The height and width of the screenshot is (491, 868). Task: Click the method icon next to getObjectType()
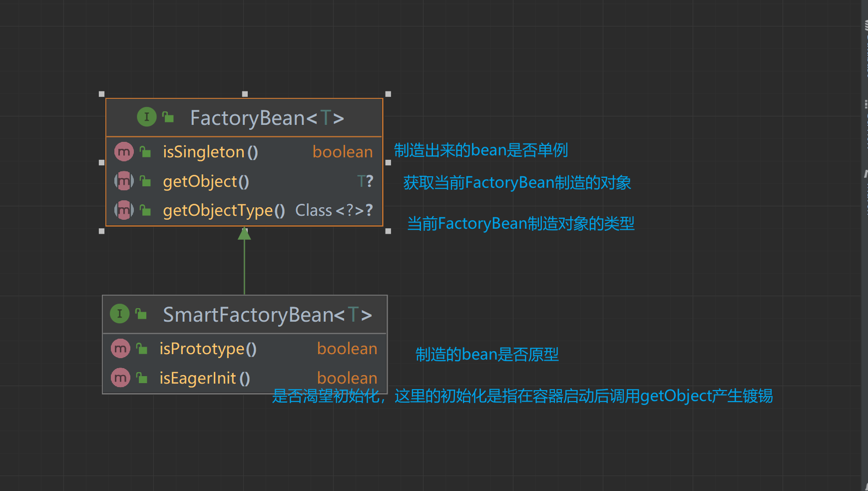(x=124, y=210)
